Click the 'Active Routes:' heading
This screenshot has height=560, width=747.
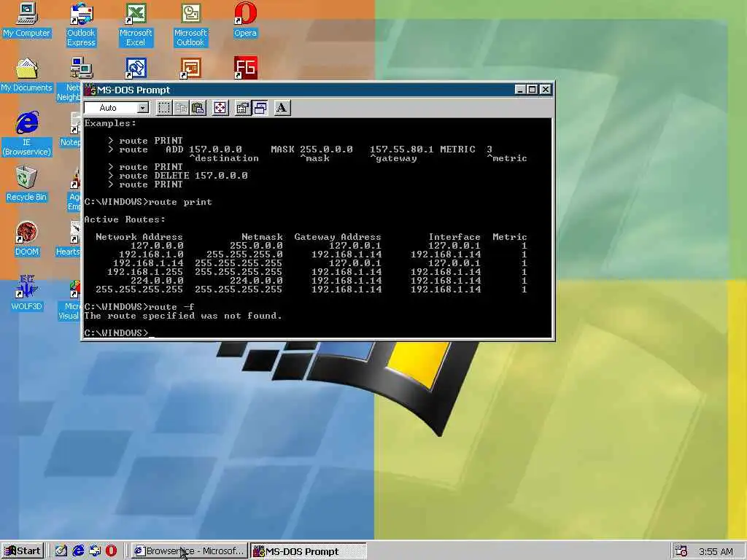tap(125, 219)
